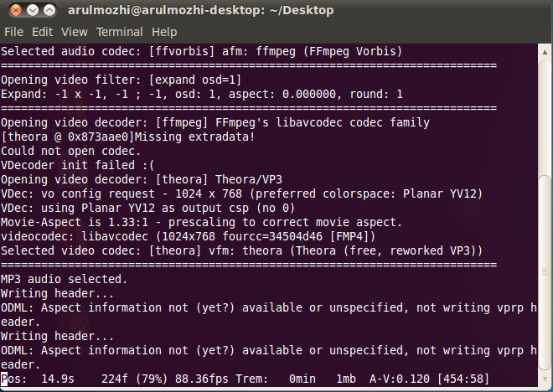The image size is (553, 392).
Task: Click the 'MP3 audio selected.' line
Action: pyautogui.click(x=64, y=279)
